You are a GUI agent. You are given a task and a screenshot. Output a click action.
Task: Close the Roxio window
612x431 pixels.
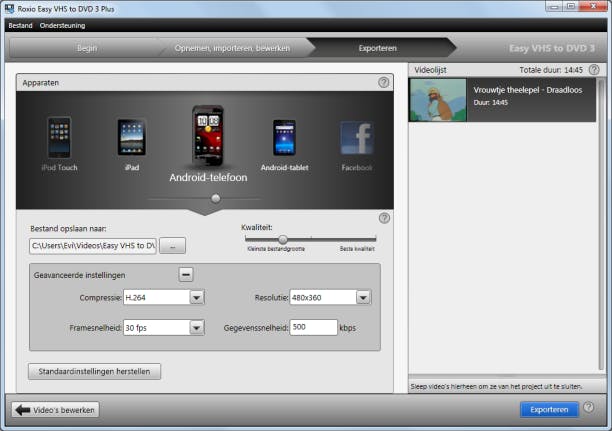pyautogui.click(x=593, y=6)
